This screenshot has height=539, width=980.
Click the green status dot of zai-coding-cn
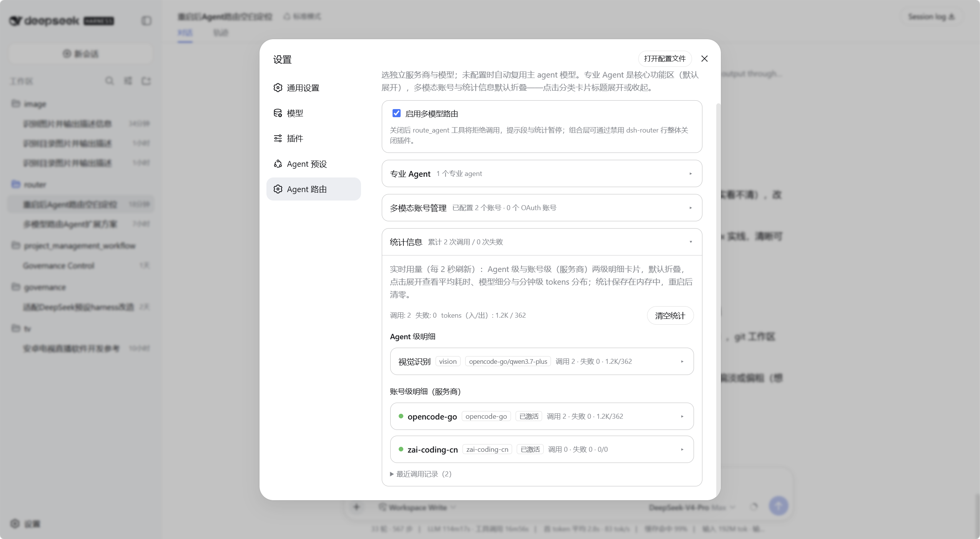(401, 449)
